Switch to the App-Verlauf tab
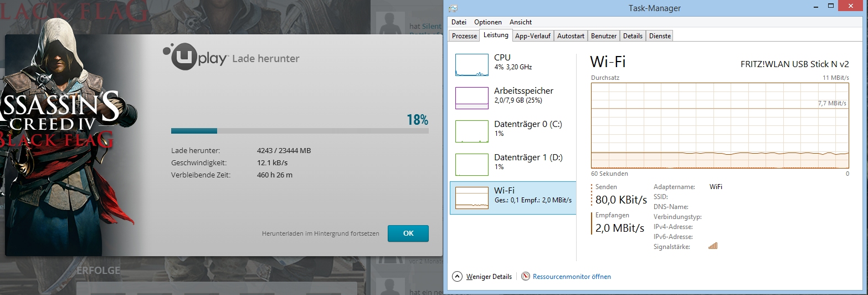Viewport: 868px width, 295px height. tap(533, 36)
